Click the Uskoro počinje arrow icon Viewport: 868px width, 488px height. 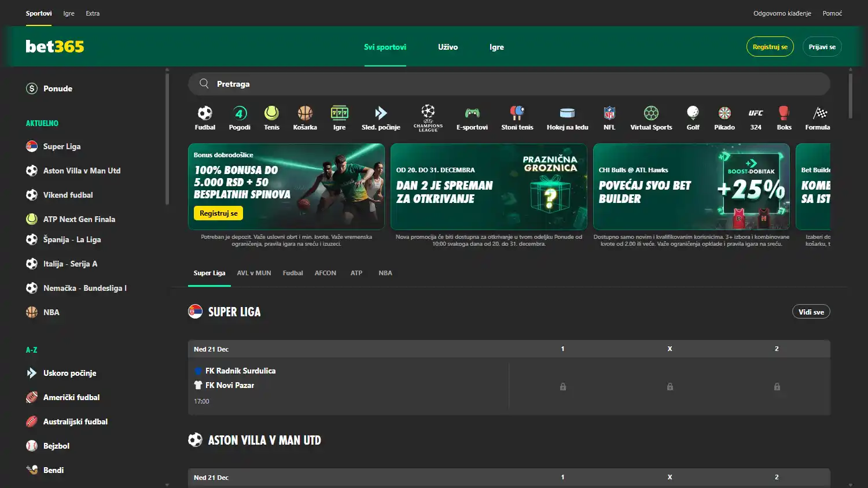[x=32, y=373]
